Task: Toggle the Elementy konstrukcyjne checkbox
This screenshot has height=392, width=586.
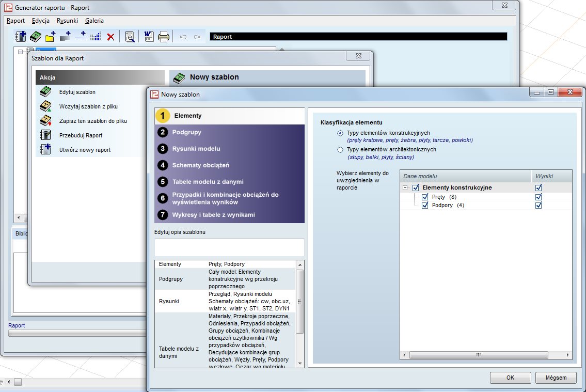Action: click(x=416, y=188)
